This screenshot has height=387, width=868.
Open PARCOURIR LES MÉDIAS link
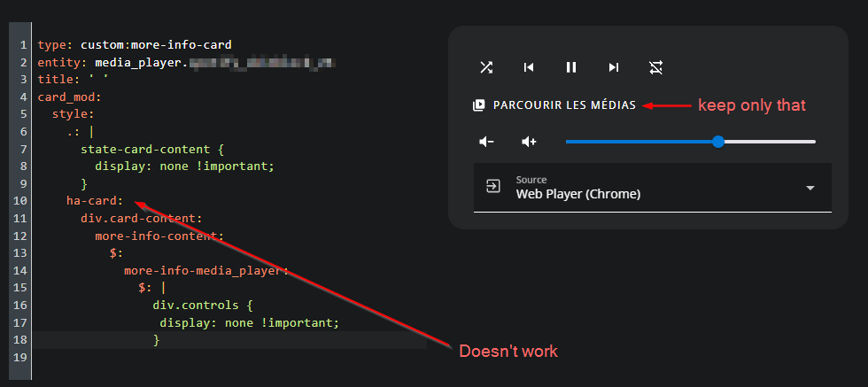click(564, 105)
